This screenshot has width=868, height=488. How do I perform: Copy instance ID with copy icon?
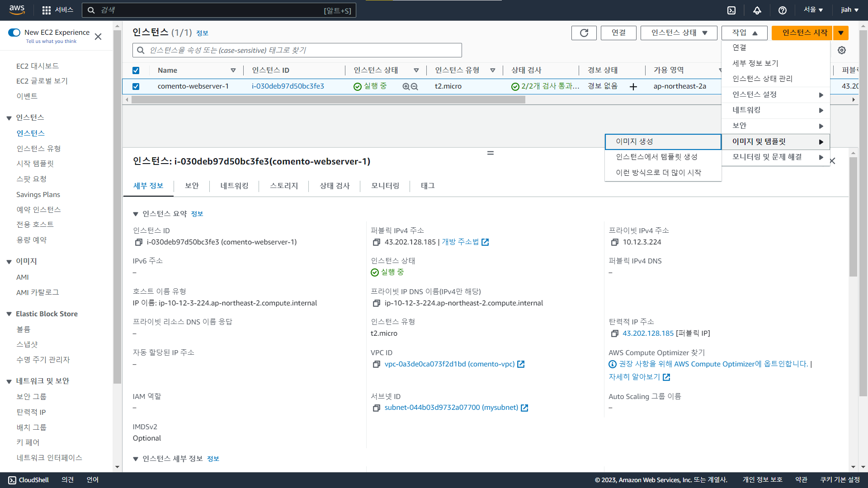[139, 242]
